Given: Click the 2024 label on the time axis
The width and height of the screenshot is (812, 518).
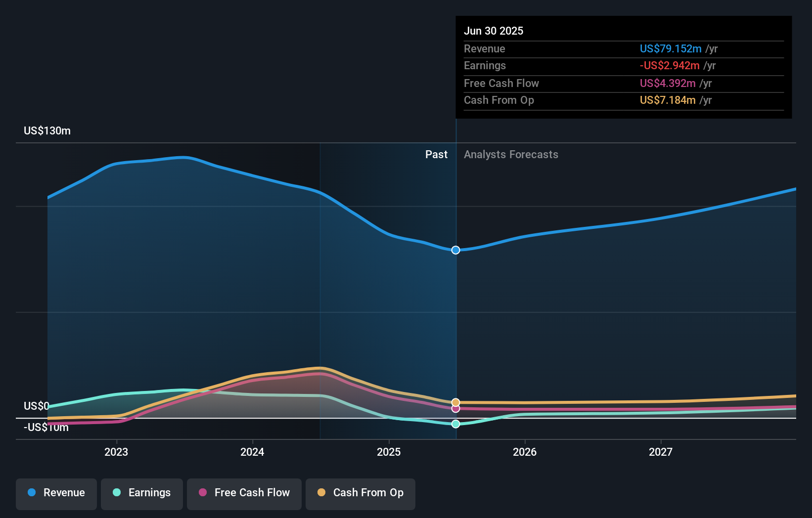Looking at the screenshot, I should pyautogui.click(x=252, y=451).
